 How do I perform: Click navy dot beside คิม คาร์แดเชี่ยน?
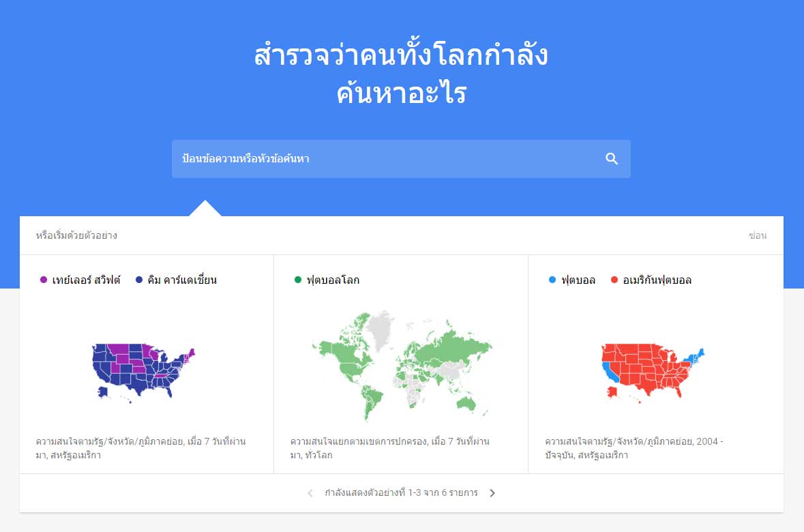click(139, 280)
